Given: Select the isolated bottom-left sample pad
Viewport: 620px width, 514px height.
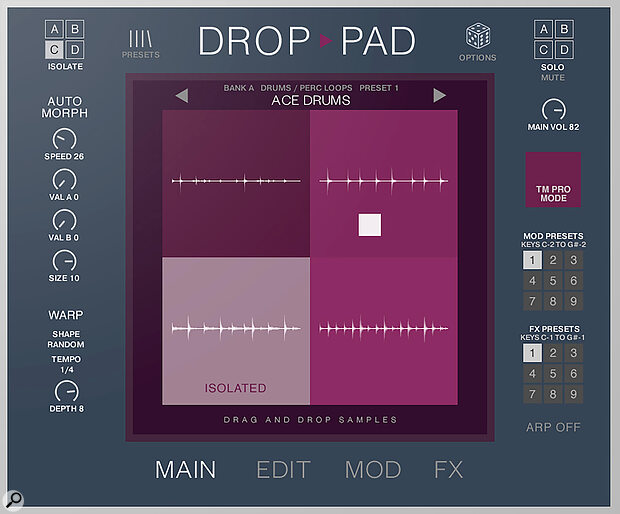Looking at the screenshot, I should click(235, 330).
